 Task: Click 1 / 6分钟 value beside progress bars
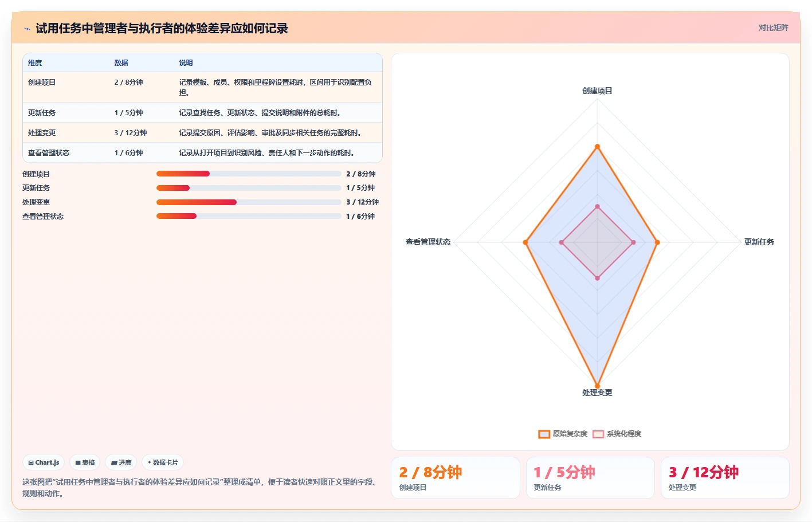click(360, 217)
